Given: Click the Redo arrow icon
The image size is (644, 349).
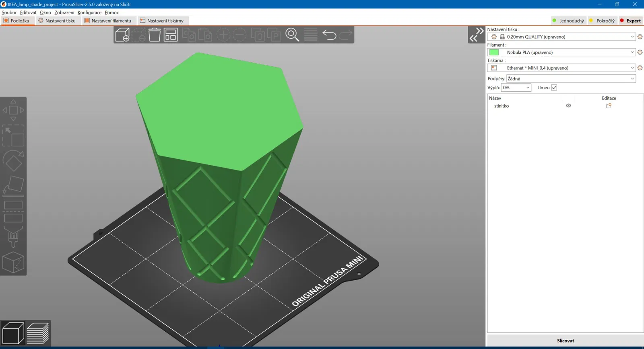Looking at the screenshot, I should 345,35.
